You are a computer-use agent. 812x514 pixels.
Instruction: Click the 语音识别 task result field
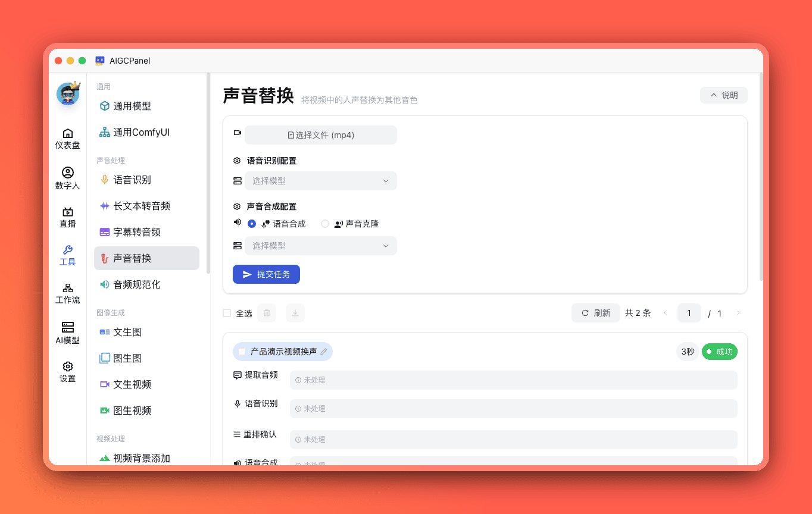click(514, 409)
